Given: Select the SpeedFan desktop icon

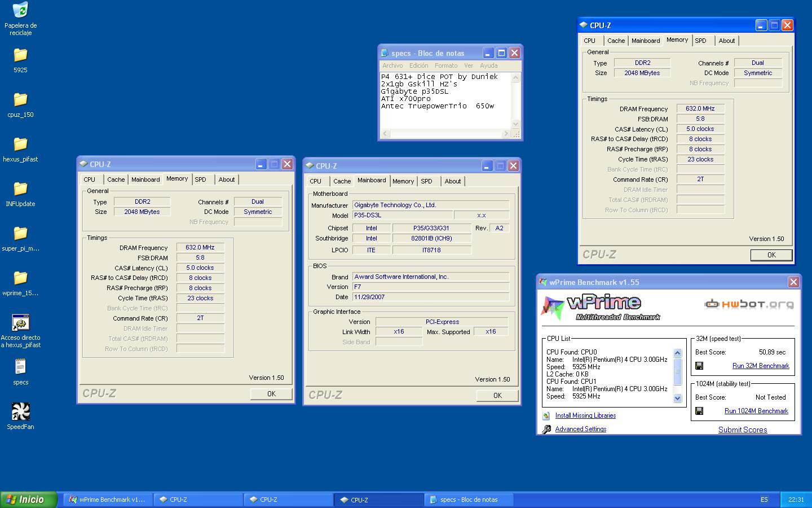Looking at the screenshot, I should pyautogui.click(x=20, y=411).
